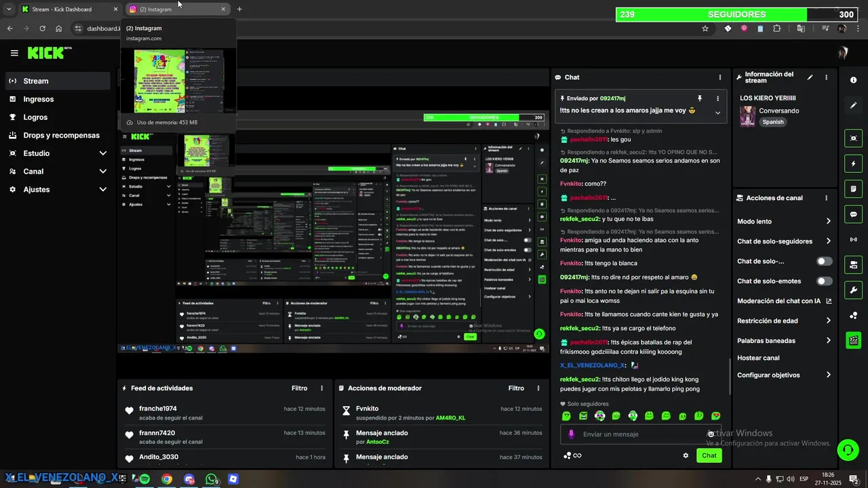Open the media controls icon in toolbar
The height and width of the screenshot is (488, 868).
pyautogui.click(x=825, y=28)
